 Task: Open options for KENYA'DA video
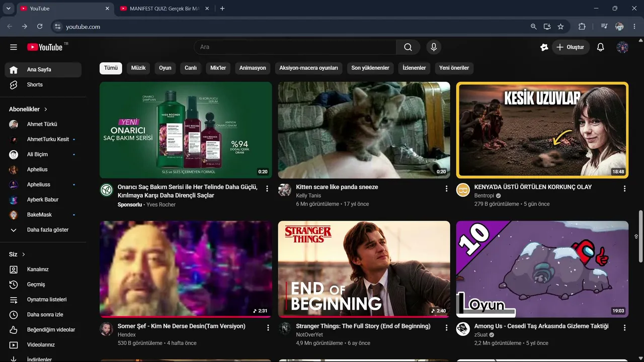click(624, 189)
